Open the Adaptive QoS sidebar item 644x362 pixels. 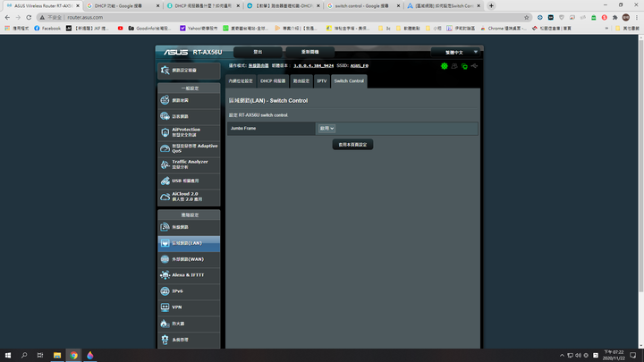click(x=189, y=148)
